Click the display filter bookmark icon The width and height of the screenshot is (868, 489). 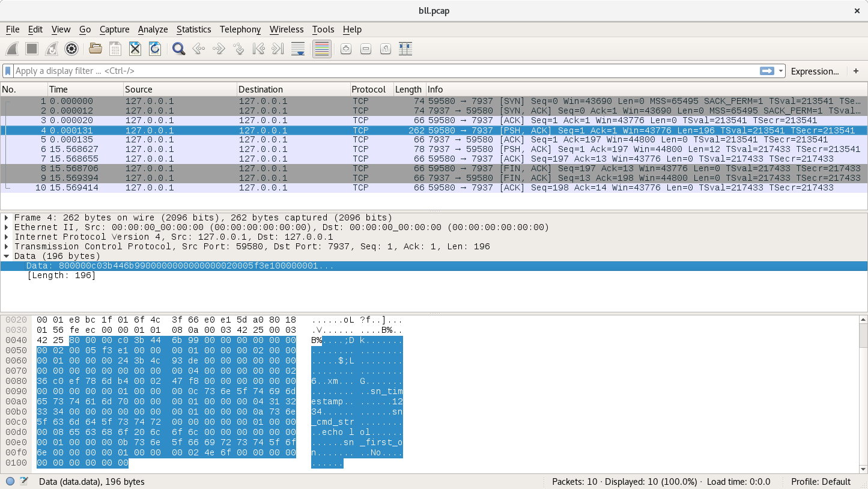pos(8,71)
